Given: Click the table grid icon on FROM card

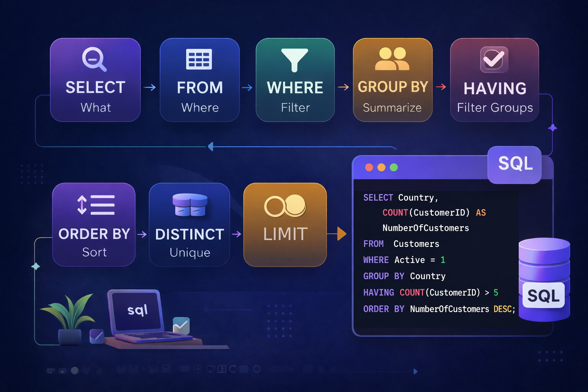Looking at the screenshot, I should (199, 59).
